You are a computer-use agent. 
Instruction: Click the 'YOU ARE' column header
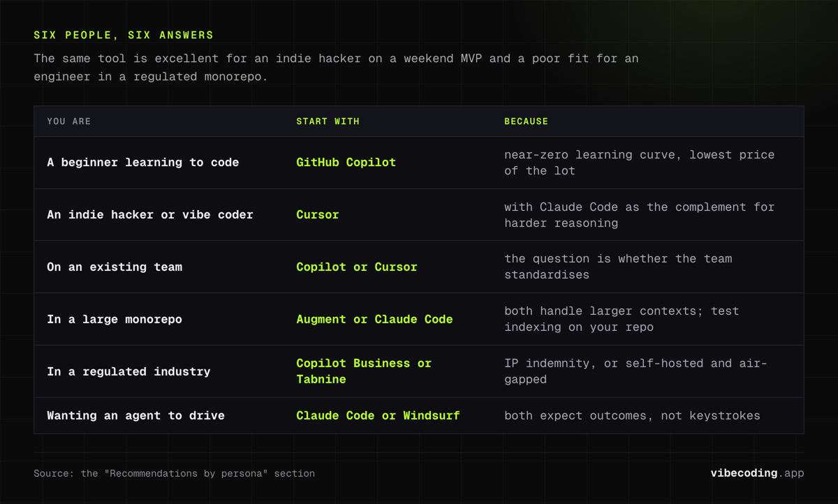click(69, 121)
